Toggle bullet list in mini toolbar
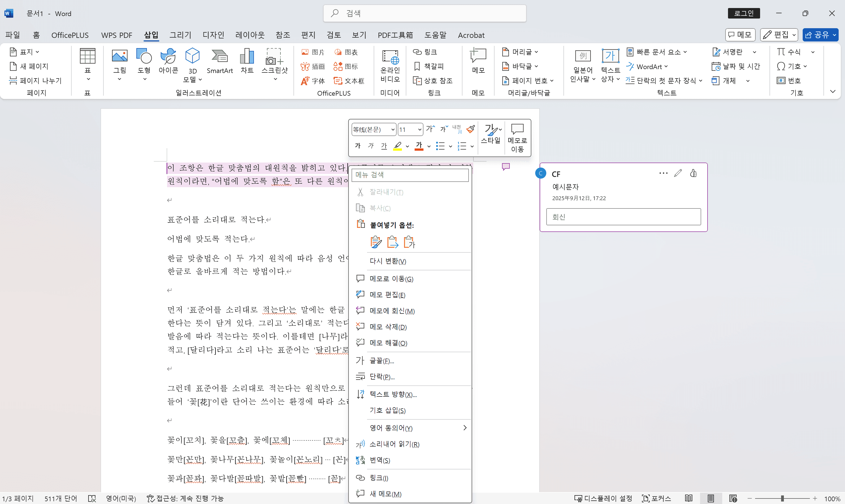This screenshot has width=845, height=504. click(440, 146)
